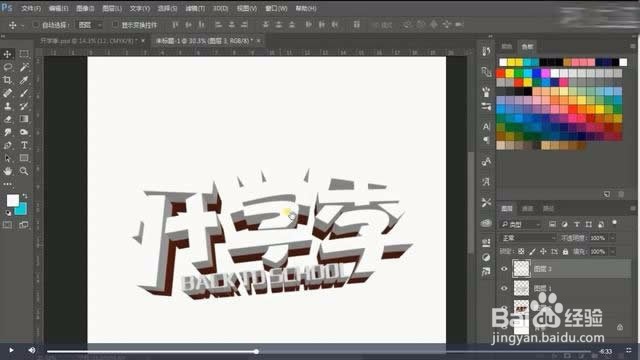Select the Lasso tool

point(7,67)
